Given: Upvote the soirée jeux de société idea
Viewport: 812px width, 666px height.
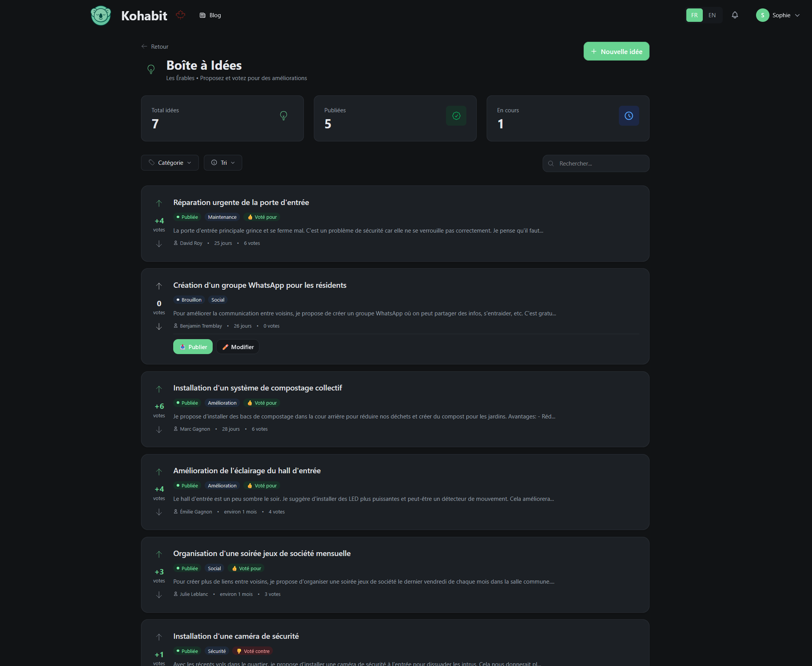Looking at the screenshot, I should [159, 554].
